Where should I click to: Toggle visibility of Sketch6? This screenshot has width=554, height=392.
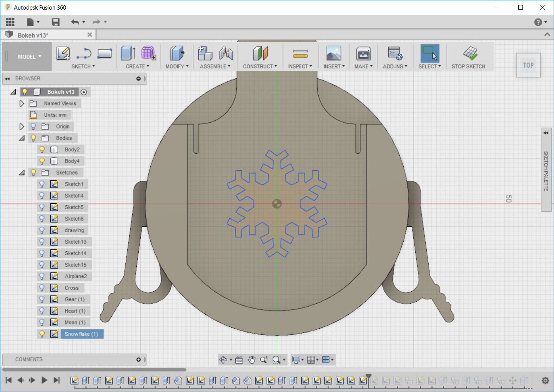pos(42,219)
